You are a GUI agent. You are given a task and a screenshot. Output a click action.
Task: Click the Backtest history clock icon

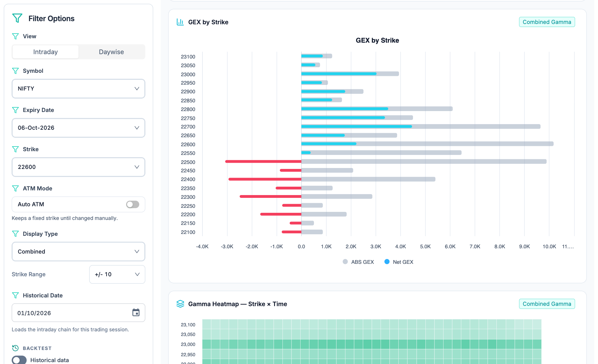(x=15, y=348)
